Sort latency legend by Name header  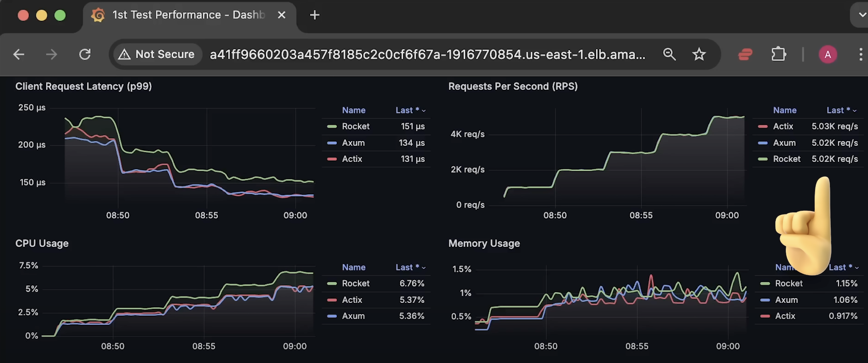pyautogui.click(x=354, y=110)
